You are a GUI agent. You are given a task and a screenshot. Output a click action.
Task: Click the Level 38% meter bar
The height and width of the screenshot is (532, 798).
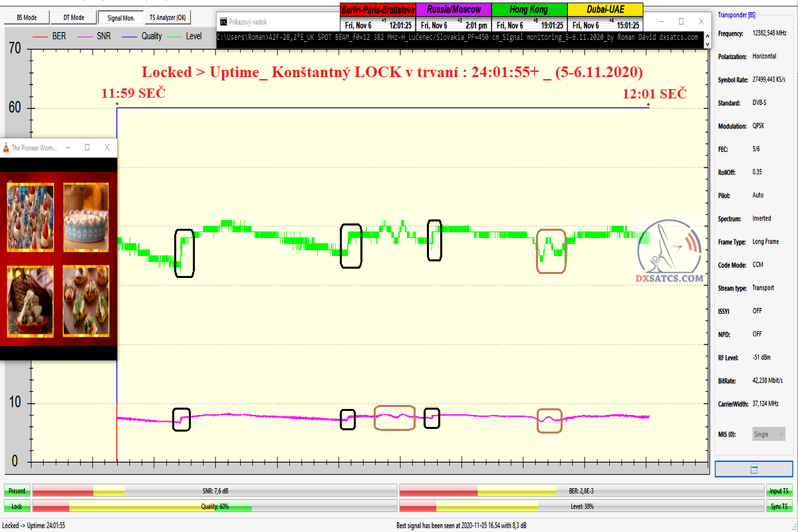pos(581,507)
